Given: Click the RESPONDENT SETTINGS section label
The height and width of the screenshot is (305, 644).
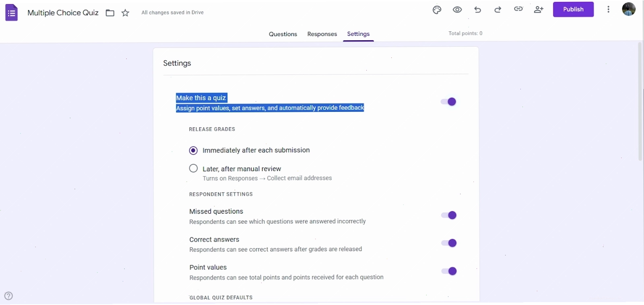Looking at the screenshot, I should tap(221, 194).
